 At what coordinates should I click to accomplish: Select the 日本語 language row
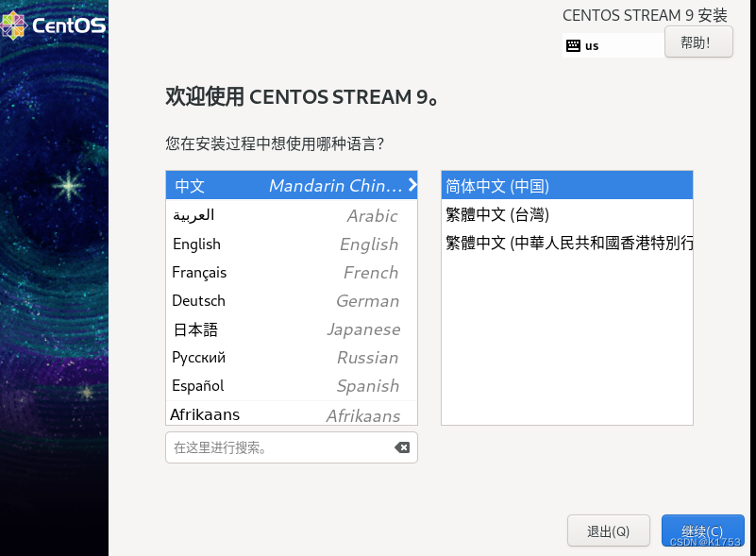(292, 329)
